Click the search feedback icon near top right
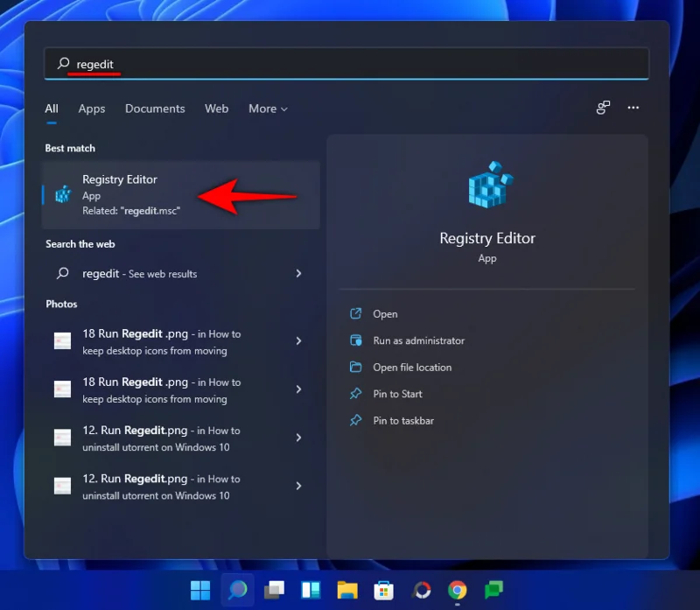Image resolution: width=700 pixels, height=610 pixels. pyautogui.click(x=602, y=108)
